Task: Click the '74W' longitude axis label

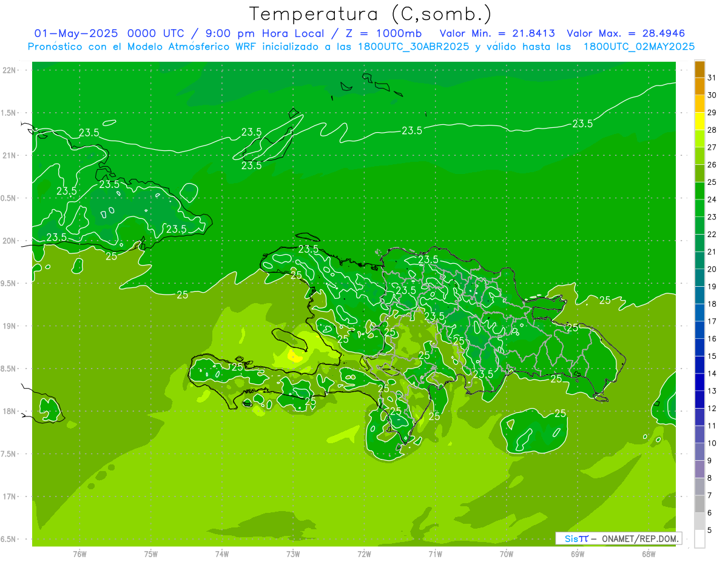Action: 222,554
